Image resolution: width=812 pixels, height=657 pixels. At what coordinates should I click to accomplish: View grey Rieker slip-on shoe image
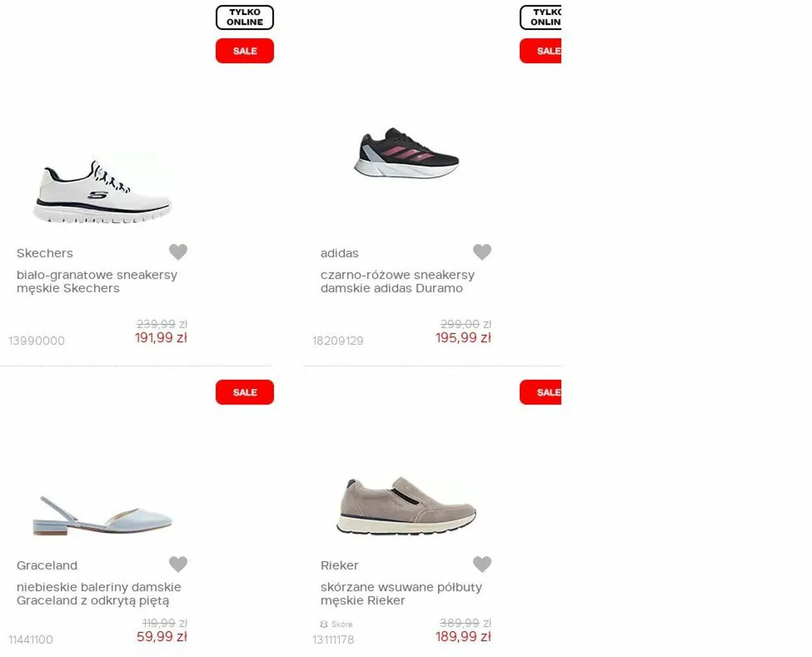click(x=407, y=506)
